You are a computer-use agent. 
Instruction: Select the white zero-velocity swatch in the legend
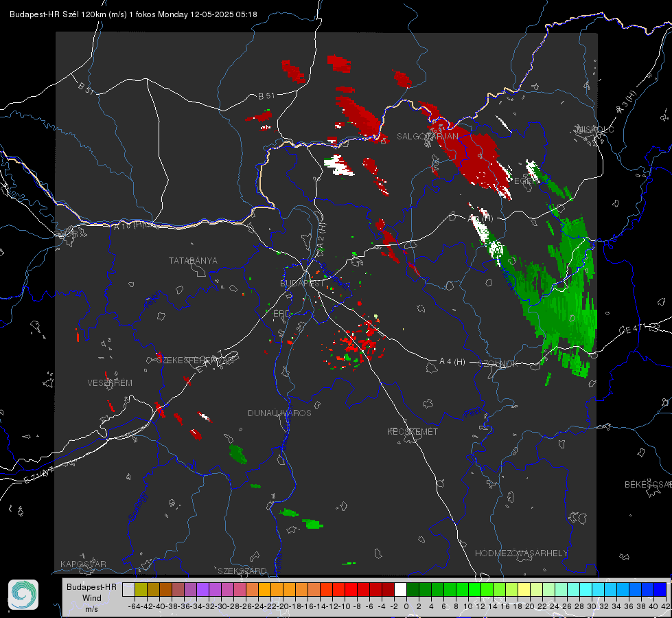coord(400,589)
